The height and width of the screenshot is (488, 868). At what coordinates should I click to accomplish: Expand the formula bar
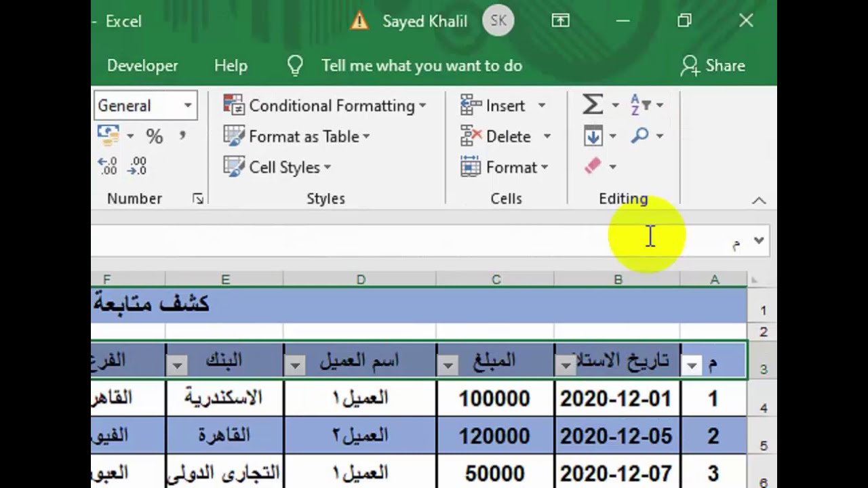(759, 241)
